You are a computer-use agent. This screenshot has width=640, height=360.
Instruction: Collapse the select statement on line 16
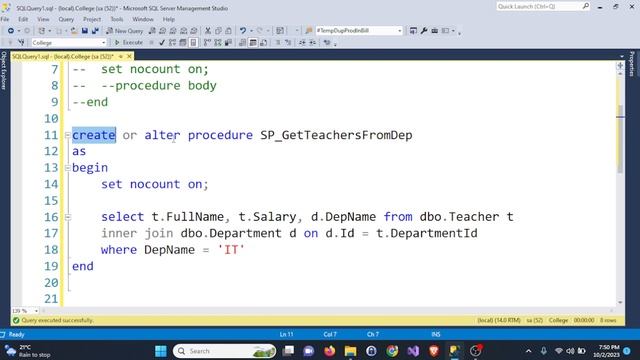tap(67, 217)
